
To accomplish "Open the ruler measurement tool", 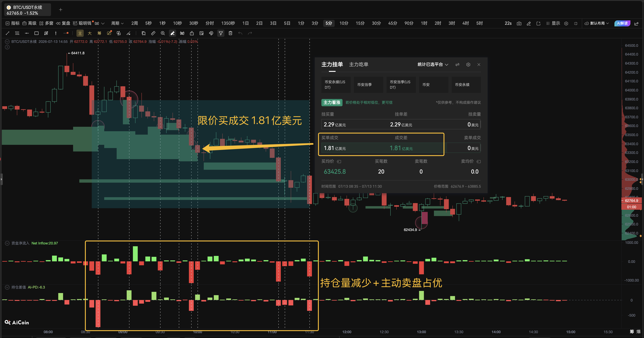I will coord(153,33).
